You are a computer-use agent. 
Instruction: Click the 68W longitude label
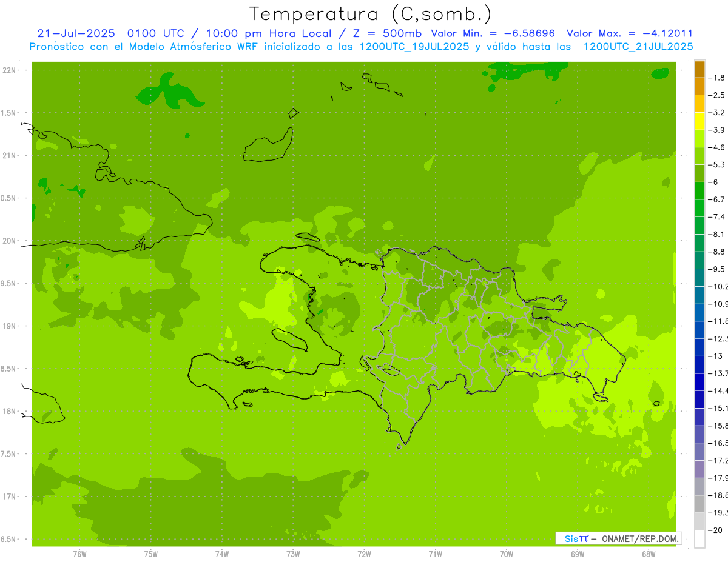coord(649,554)
